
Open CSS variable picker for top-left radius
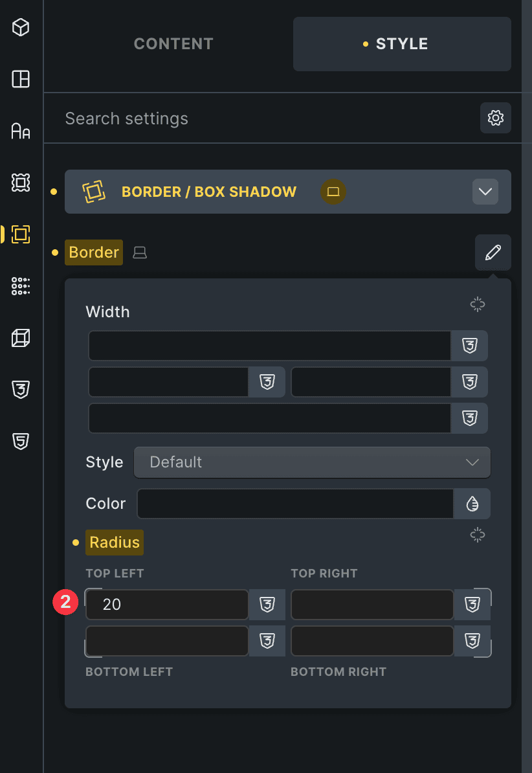point(267,605)
